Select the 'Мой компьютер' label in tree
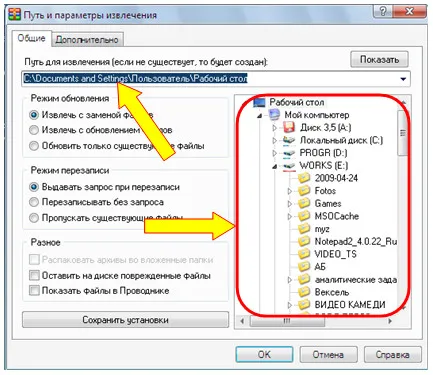The image size is (433, 375). 316,115
